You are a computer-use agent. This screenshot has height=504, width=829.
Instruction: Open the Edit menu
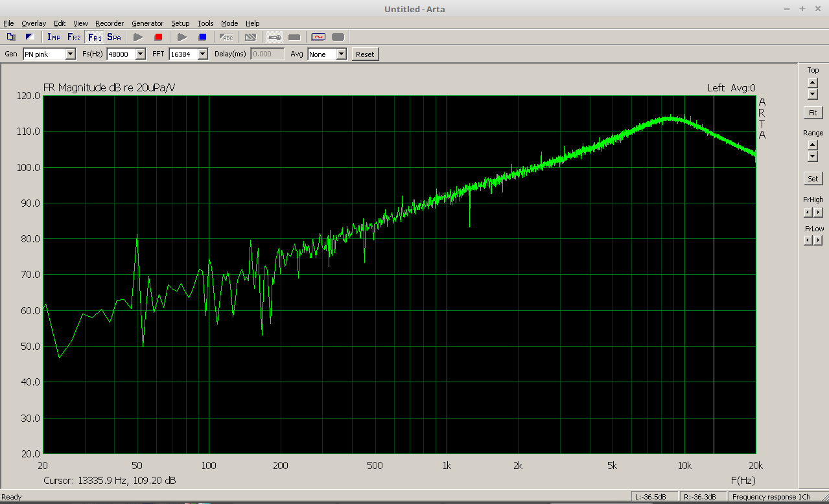tap(60, 23)
